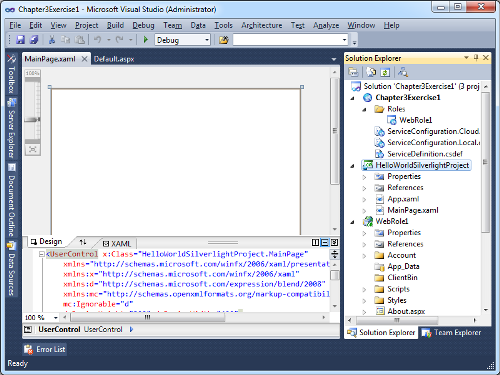
Task: Open the Server Explorer side tab
Action: coord(11,129)
